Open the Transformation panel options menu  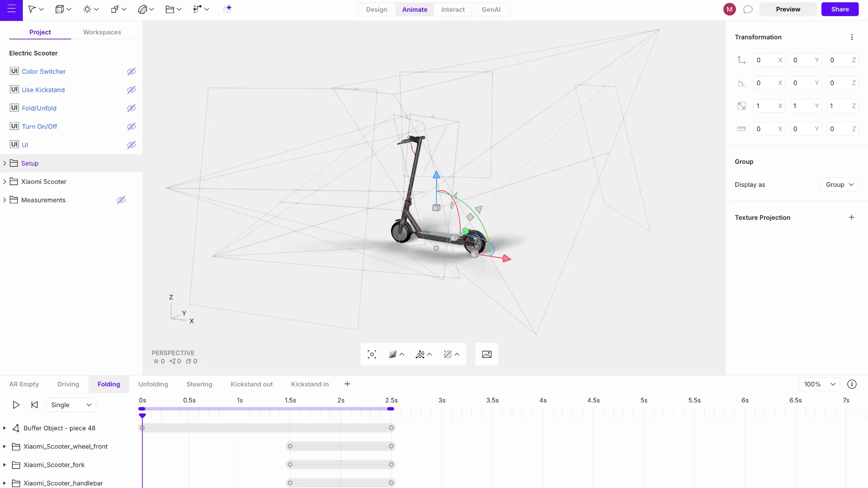(x=851, y=37)
